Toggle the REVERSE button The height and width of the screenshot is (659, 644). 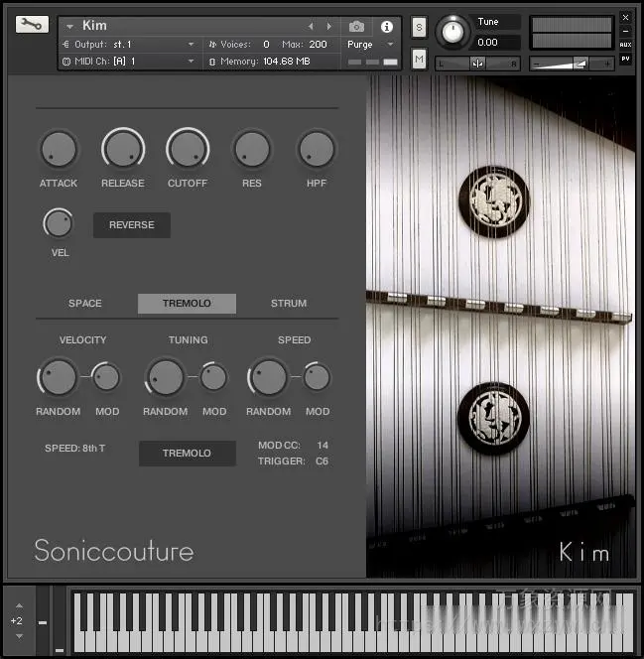(132, 225)
